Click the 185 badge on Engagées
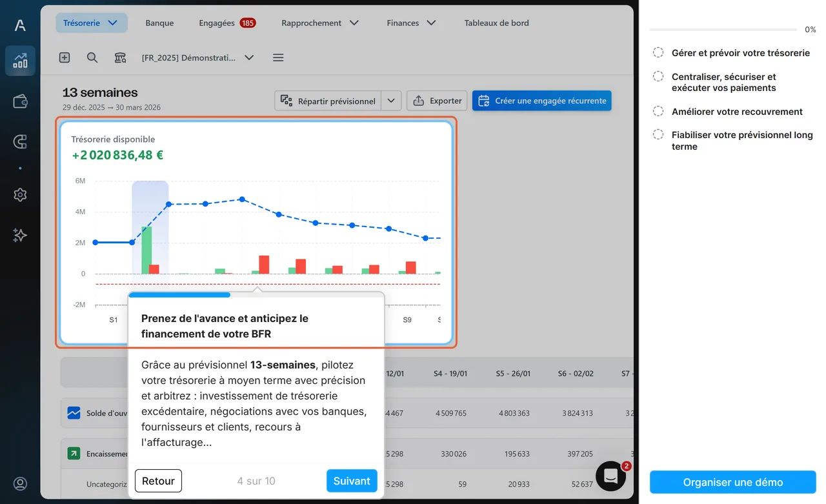Screen dimensions: 826x504 (247, 23)
